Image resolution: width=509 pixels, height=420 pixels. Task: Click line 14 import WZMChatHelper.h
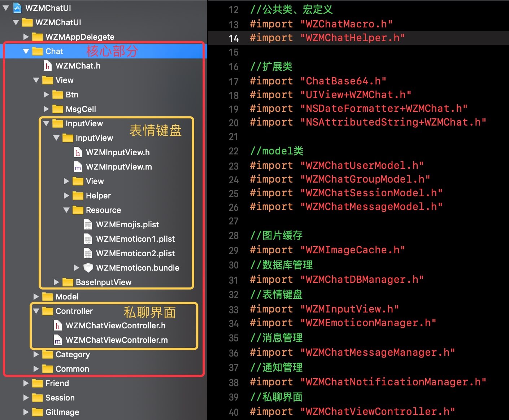[x=327, y=38]
